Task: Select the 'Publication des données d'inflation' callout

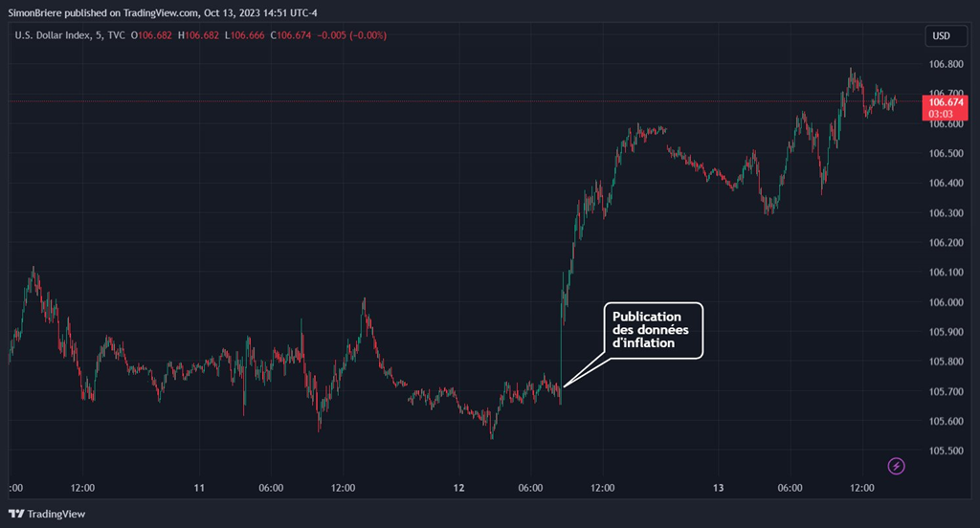Action: click(x=653, y=331)
